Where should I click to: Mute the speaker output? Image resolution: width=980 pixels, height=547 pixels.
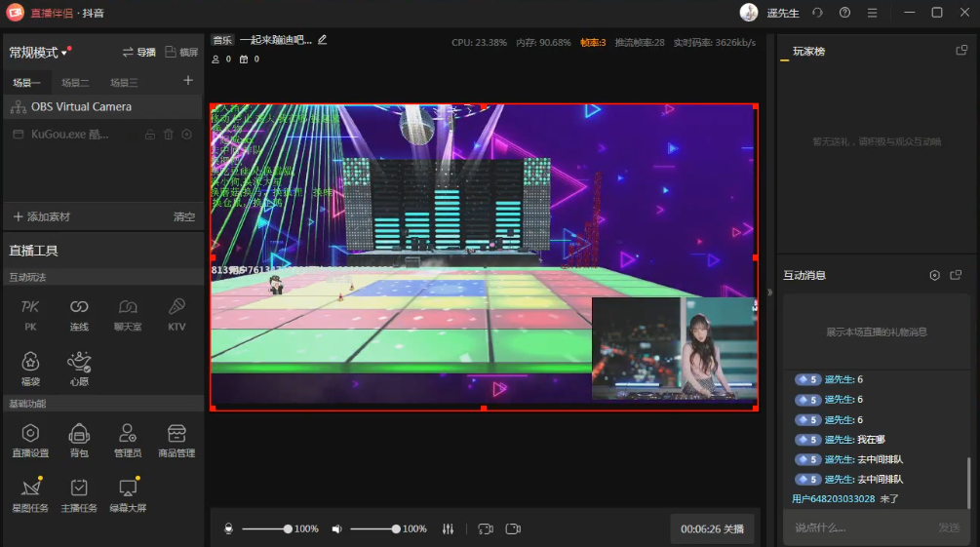(336, 528)
